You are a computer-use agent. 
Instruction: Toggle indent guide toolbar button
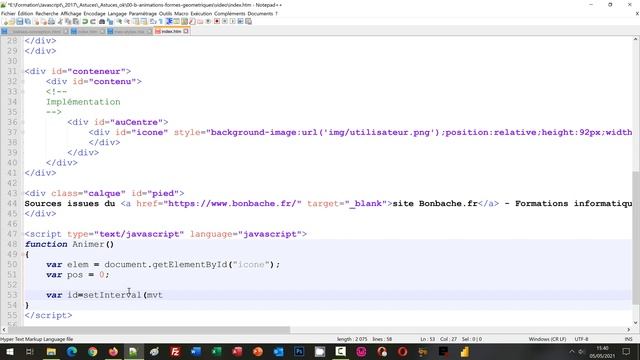point(169,21)
